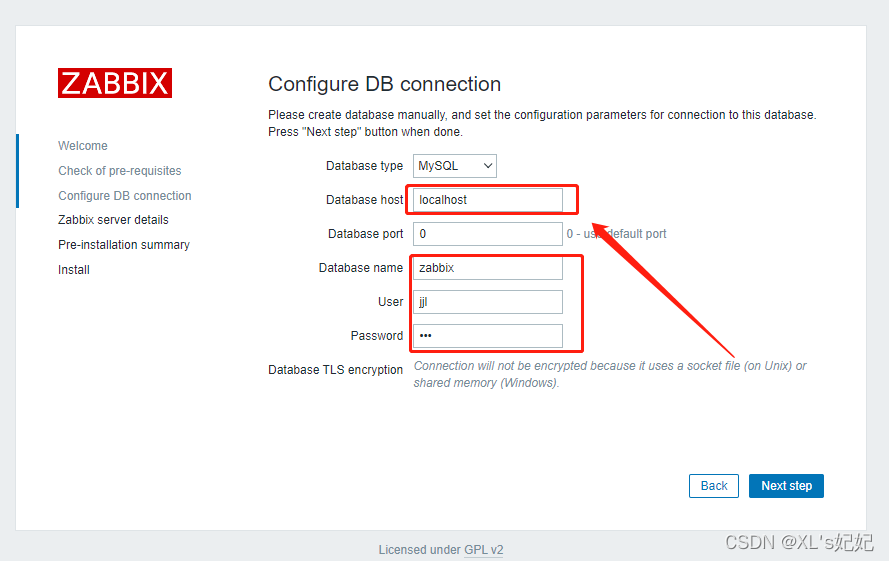Click the ZABBIX logo

pyautogui.click(x=115, y=83)
